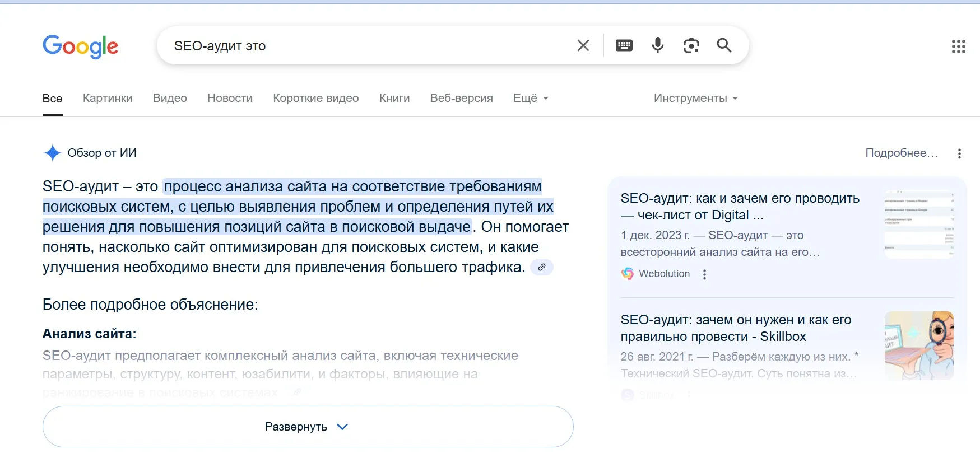Select the 'Все' tab
The height and width of the screenshot is (458, 980).
(53, 99)
